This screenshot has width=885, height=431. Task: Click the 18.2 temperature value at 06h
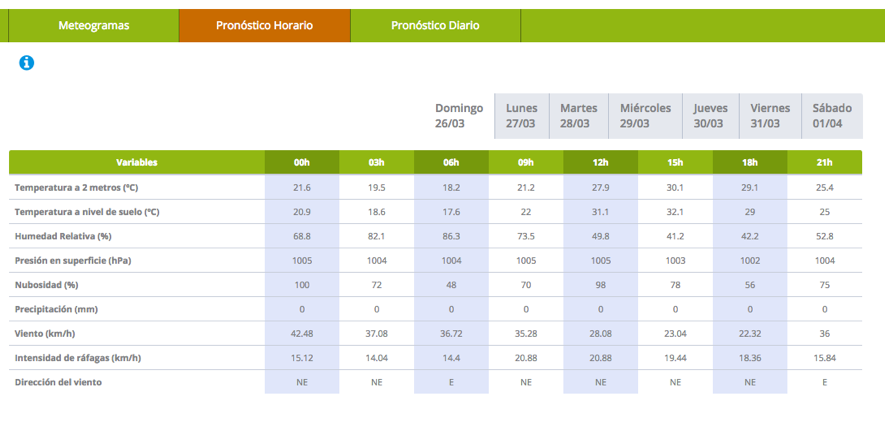point(451,187)
